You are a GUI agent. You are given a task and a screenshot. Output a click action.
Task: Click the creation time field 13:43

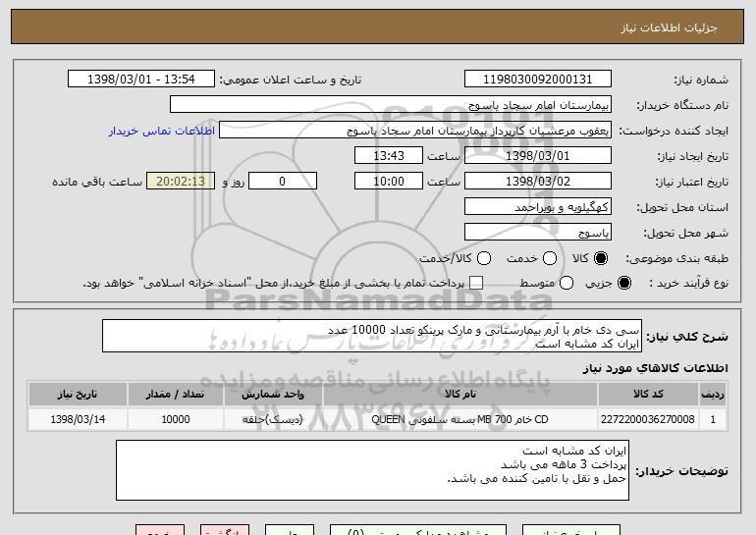pyautogui.click(x=389, y=156)
